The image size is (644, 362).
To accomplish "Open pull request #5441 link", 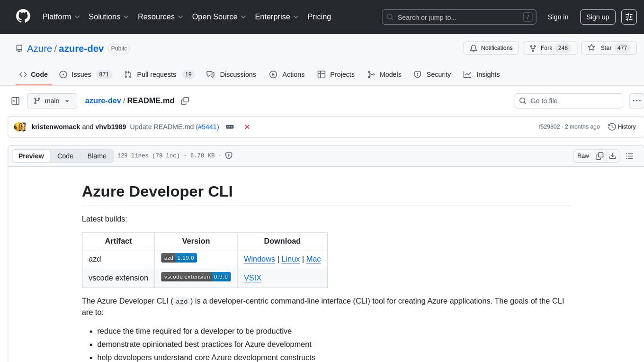I will click(x=207, y=127).
